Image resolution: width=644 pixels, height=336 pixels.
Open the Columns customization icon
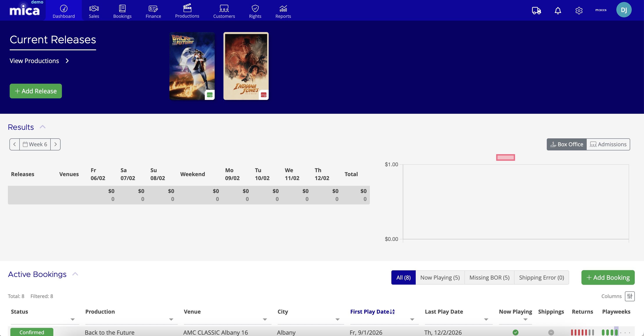coord(630,296)
